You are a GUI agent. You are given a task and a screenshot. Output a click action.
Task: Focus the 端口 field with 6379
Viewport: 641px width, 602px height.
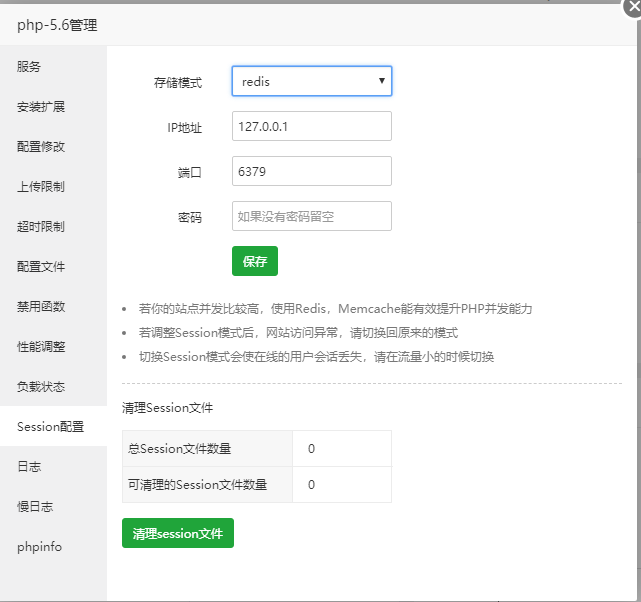click(312, 171)
